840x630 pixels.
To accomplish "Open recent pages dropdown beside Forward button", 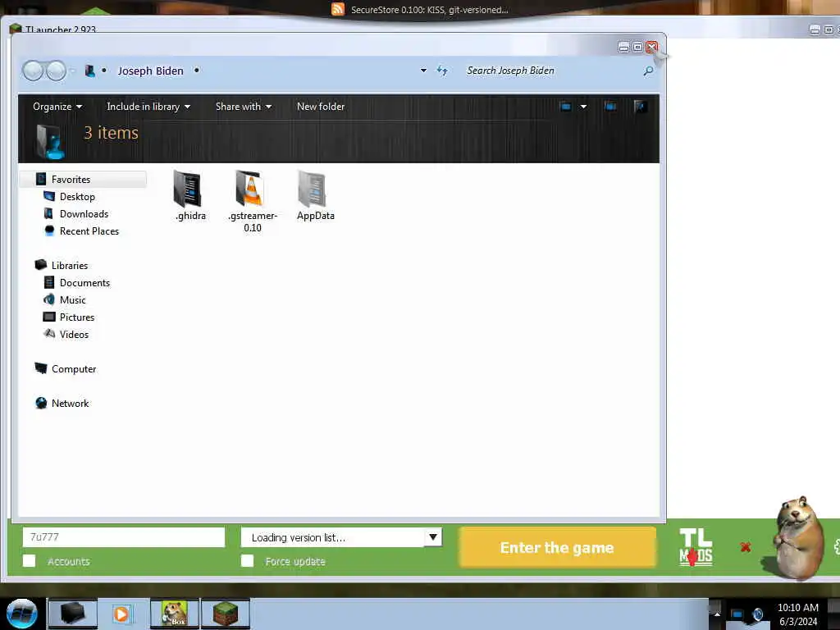I will coord(72,71).
